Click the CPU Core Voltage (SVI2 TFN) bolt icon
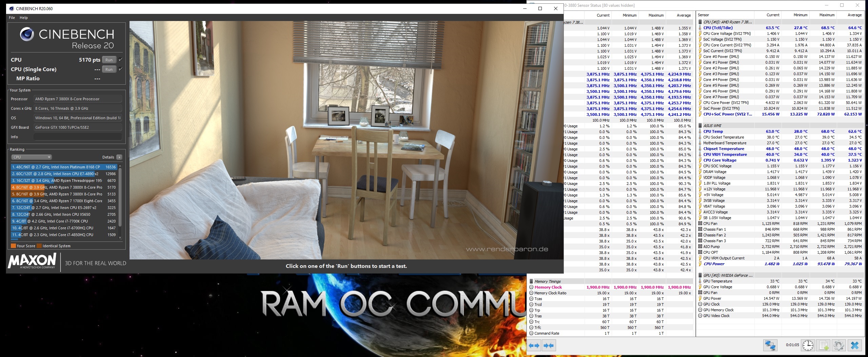 pos(700,34)
